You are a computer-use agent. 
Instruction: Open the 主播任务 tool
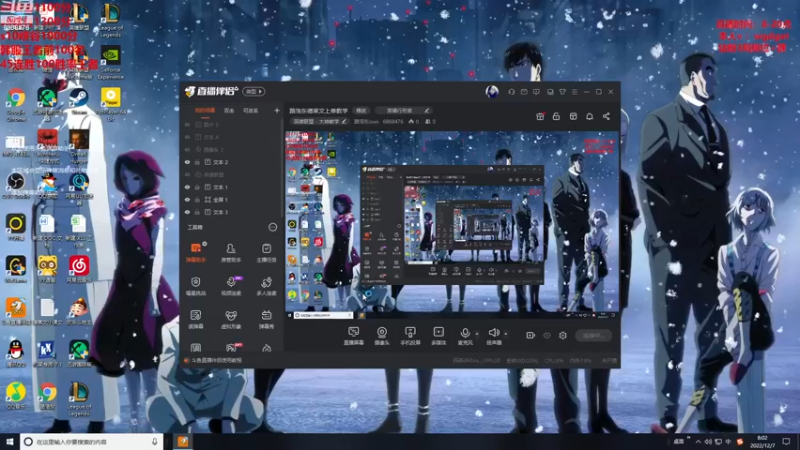pos(266,252)
